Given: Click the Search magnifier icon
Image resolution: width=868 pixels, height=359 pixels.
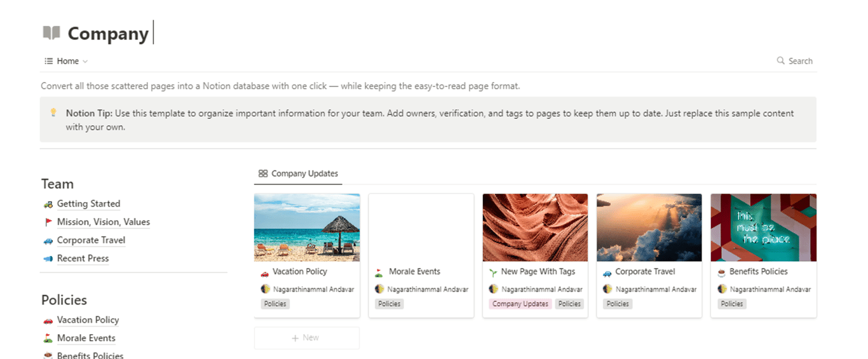Looking at the screenshot, I should click(780, 61).
